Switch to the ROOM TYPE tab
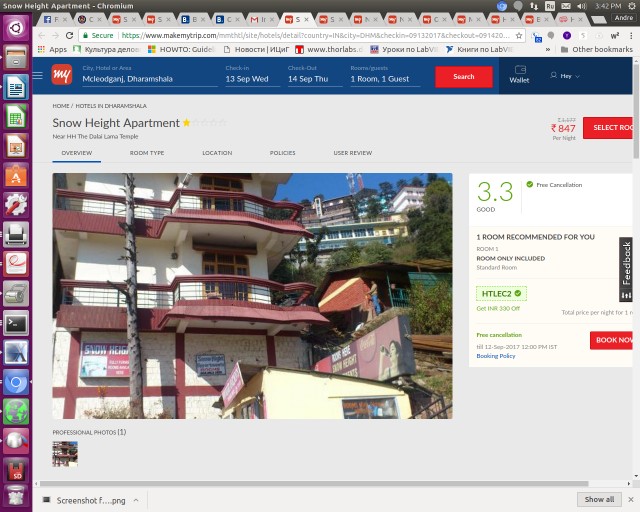 (x=147, y=153)
